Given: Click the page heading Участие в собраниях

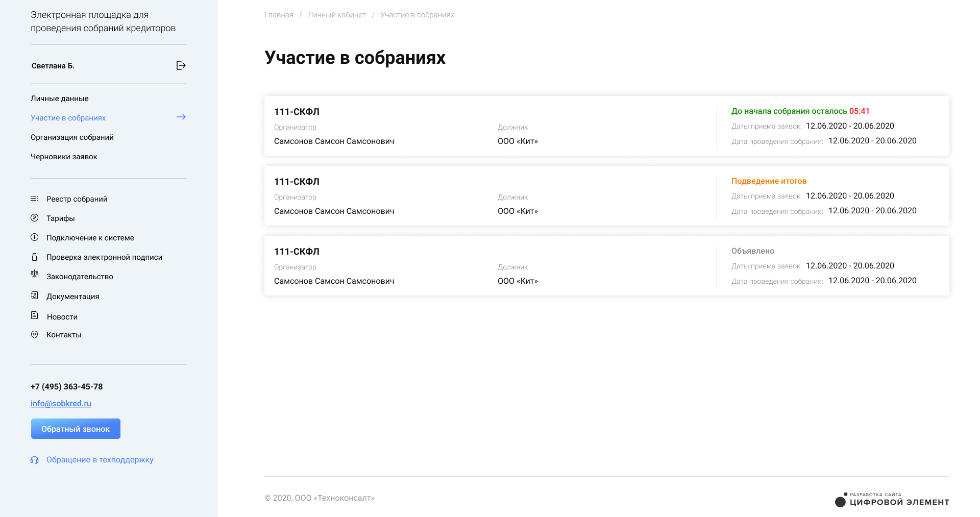Looking at the screenshot, I should pyautogui.click(x=355, y=58).
